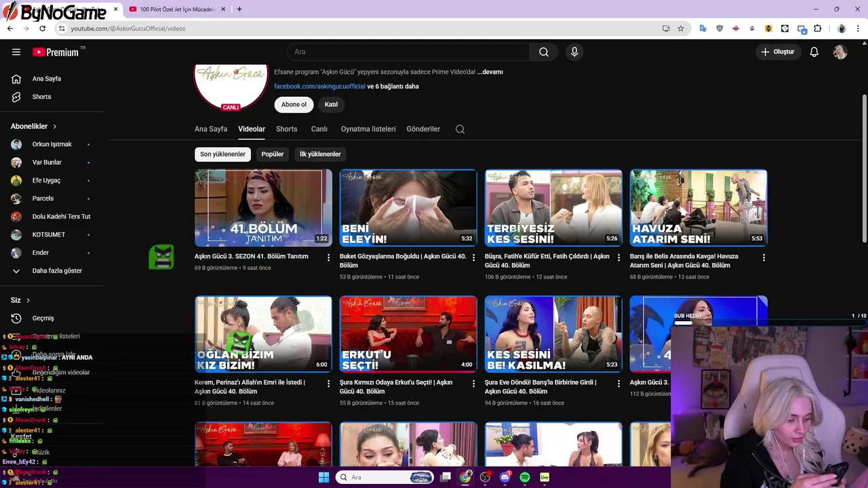Open a new browser tab

pos(239,9)
